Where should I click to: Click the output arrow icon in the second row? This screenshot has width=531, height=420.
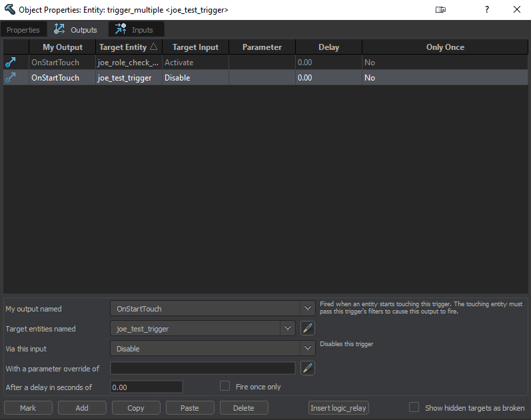tap(11, 78)
